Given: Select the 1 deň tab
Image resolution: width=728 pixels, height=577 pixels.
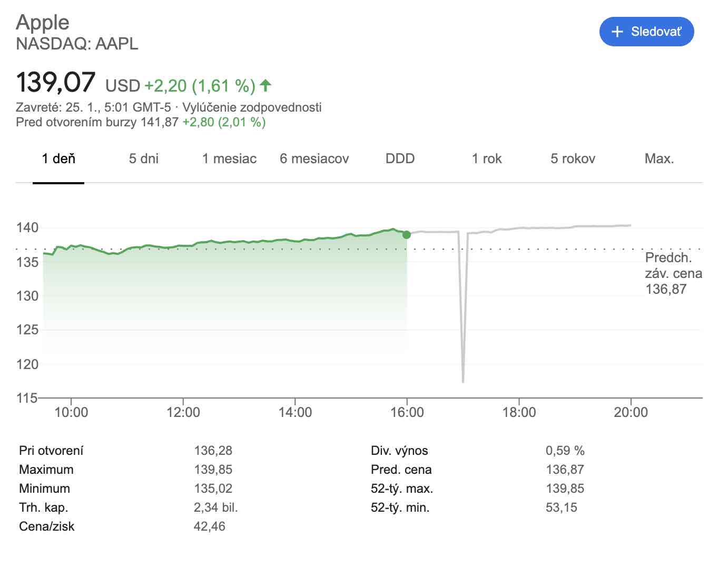Looking at the screenshot, I should click(x=58, y=158).
